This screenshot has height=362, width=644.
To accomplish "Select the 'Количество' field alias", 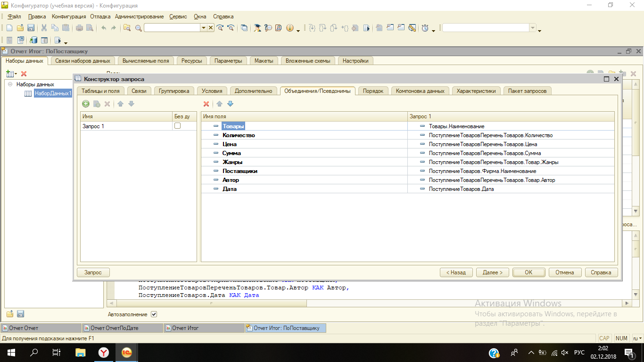I will (239, 135).
